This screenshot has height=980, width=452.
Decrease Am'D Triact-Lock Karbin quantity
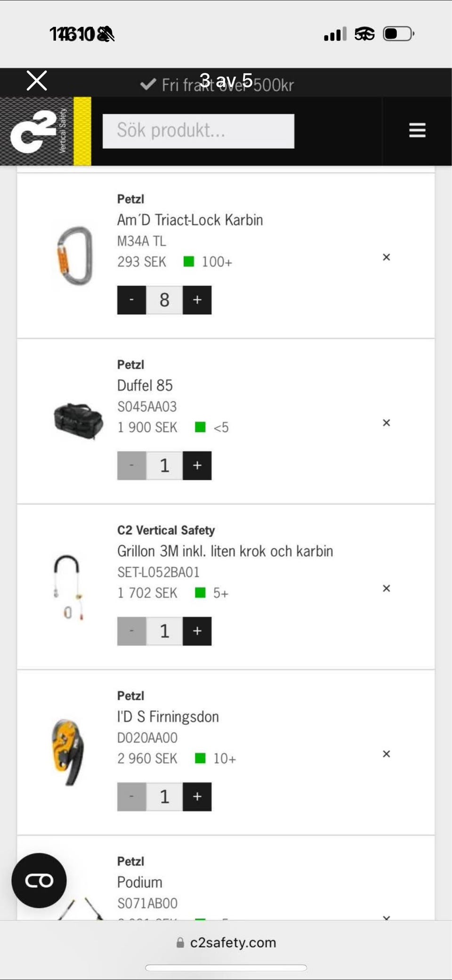coord(131,300)
